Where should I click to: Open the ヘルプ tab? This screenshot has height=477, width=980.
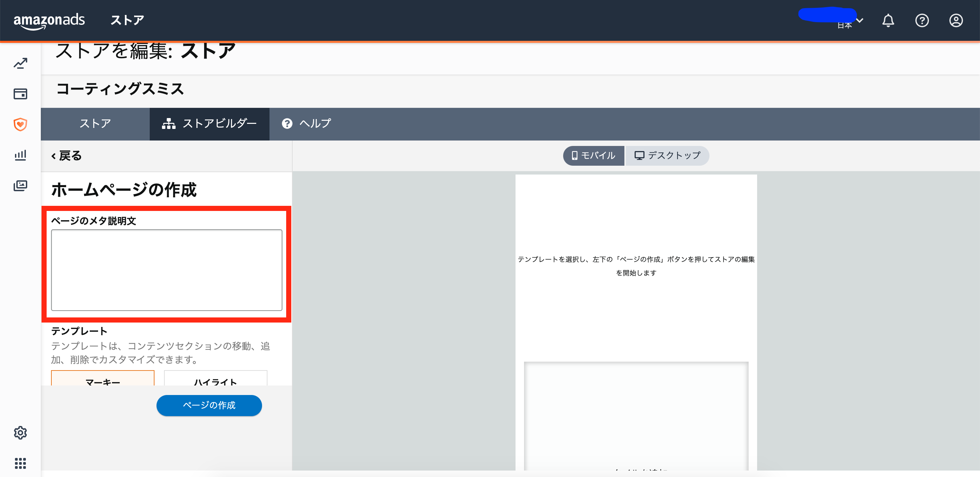(307, 124)
